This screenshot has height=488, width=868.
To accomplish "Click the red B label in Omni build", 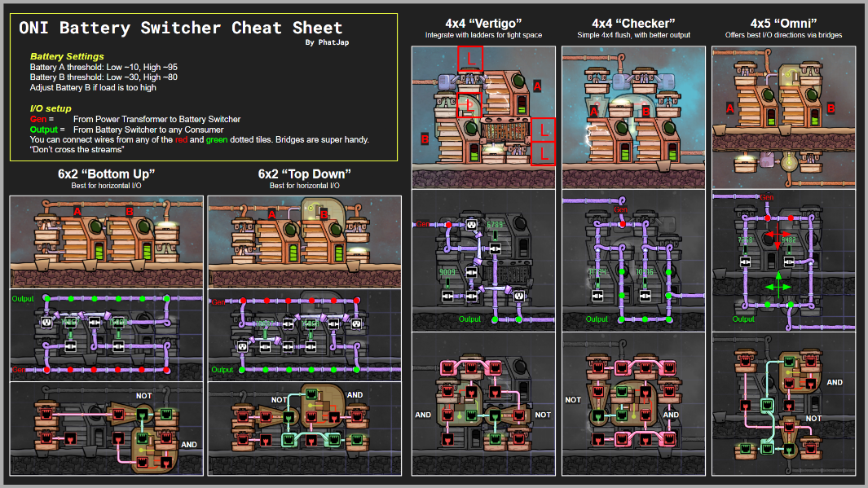I will [831, 108].
